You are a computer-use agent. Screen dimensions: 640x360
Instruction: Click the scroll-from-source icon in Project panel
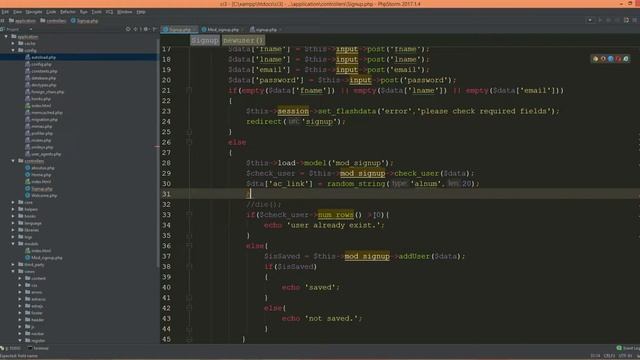click(128, 29)
